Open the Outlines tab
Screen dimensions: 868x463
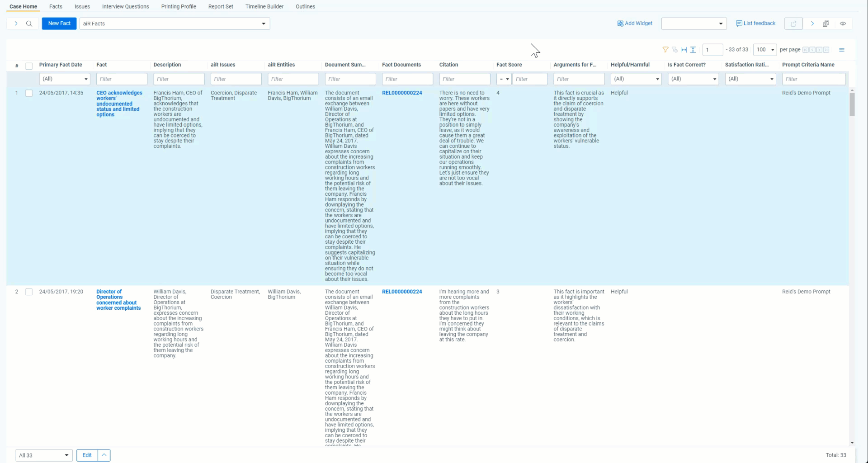click(305, 6)
